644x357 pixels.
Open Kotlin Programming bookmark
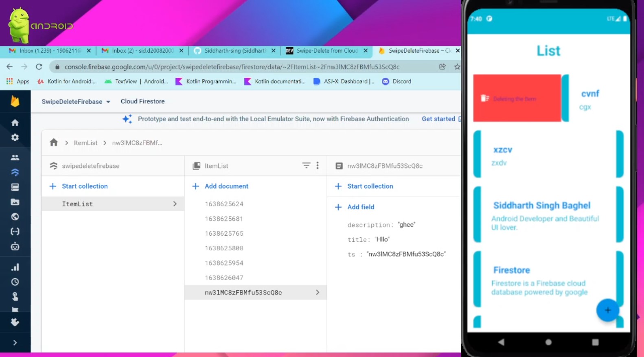(x=206, y=81)
